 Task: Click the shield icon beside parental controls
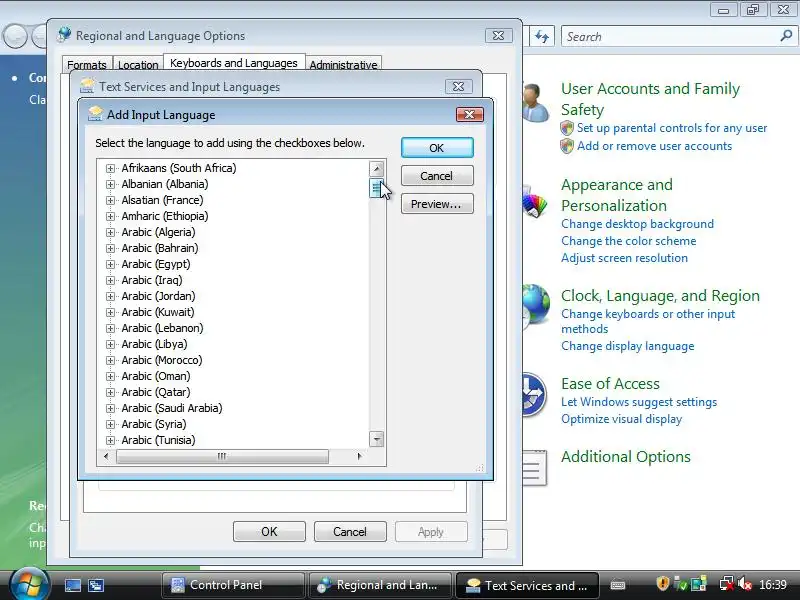point(567,128)
